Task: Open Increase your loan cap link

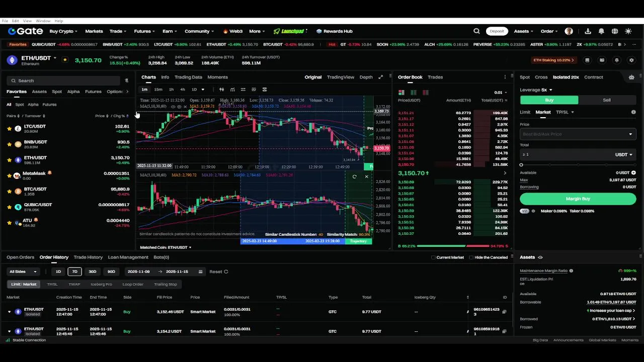Action: point(612,311)
